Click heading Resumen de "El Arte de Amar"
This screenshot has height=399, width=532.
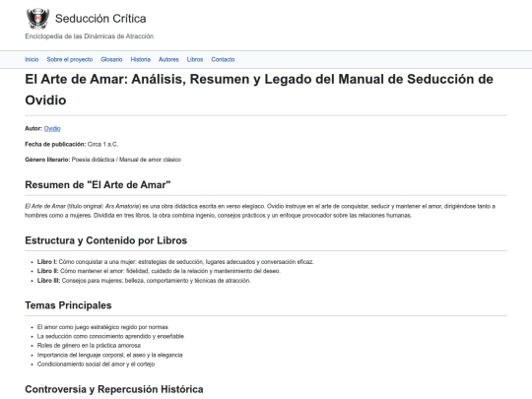tap(98, 185)
